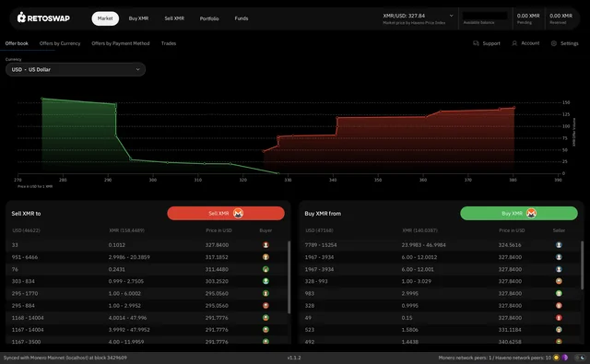Viewport: 590px width, 364px height.
Task: Sort by Price in USD in Buy table
Action: pos(512,230)
